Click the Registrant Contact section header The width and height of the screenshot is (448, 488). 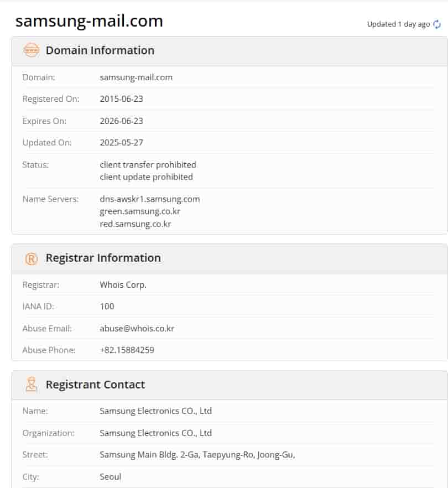click(x=95, y=385)
